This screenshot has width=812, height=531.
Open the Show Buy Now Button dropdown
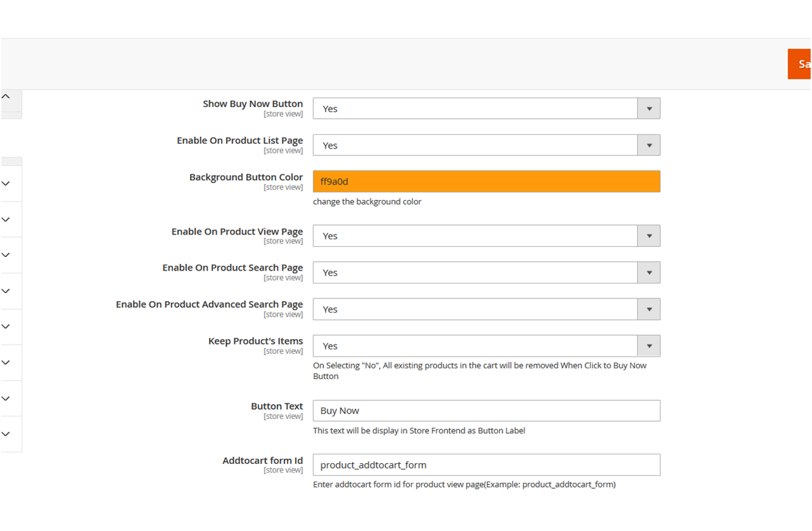486,109
